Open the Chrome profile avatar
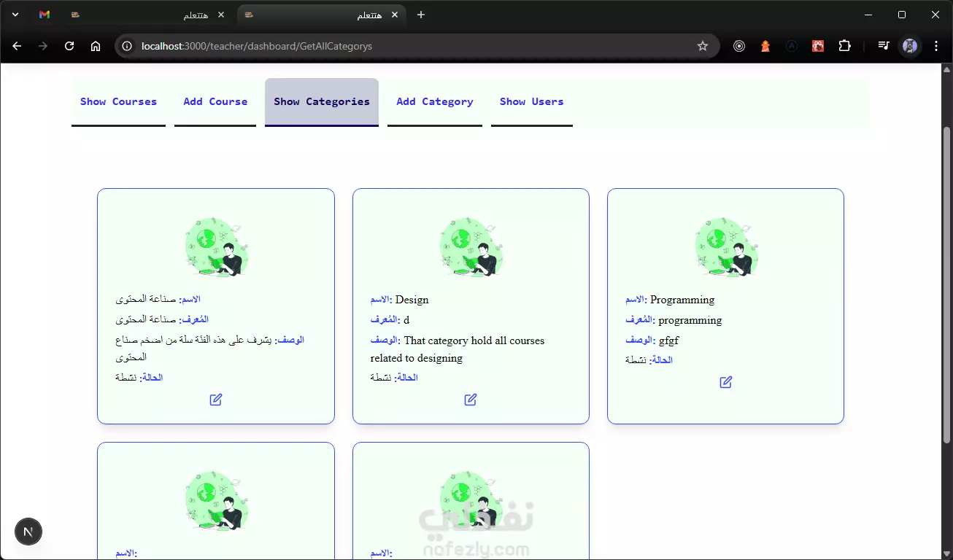 click(x=910, y=46)
